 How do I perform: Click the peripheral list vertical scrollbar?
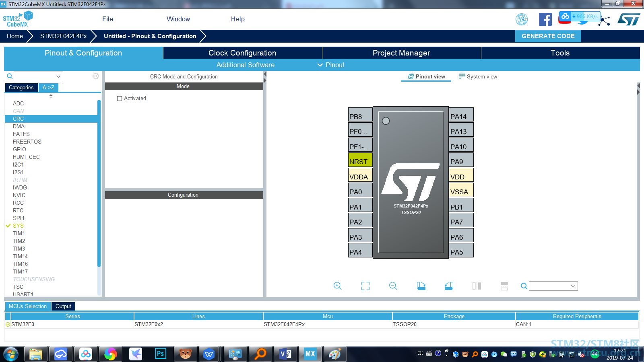pos(99,183)
